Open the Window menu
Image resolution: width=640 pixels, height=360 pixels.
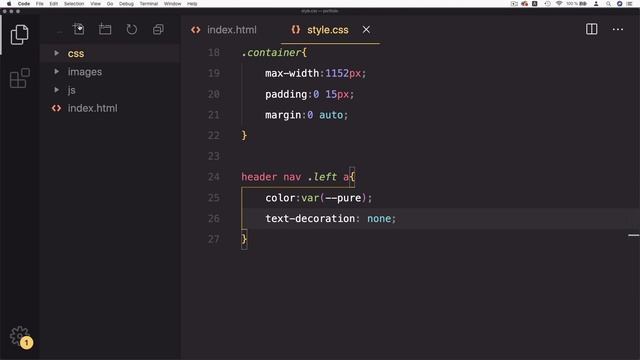[x=173, y=4]
